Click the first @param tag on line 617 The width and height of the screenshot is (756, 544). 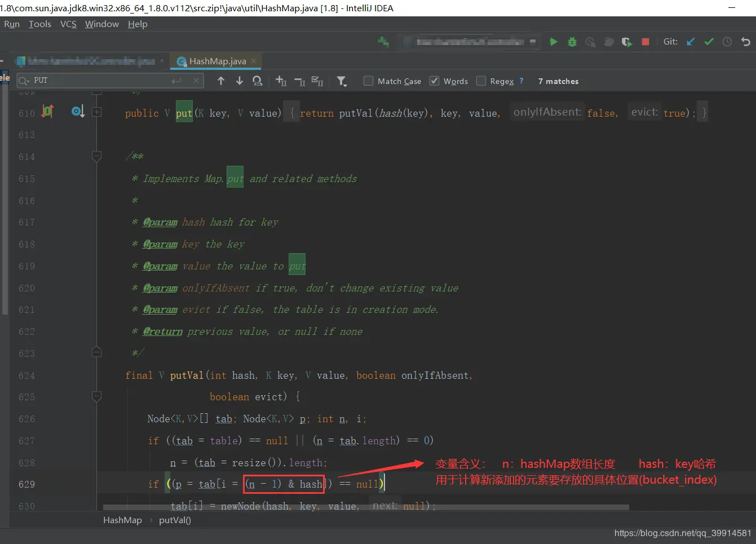coord(160,222)
